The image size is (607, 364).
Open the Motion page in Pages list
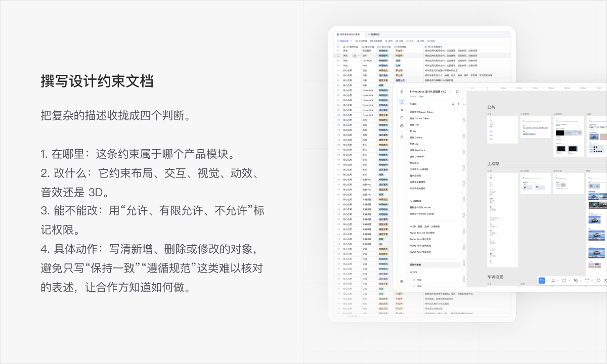point(420,207)
